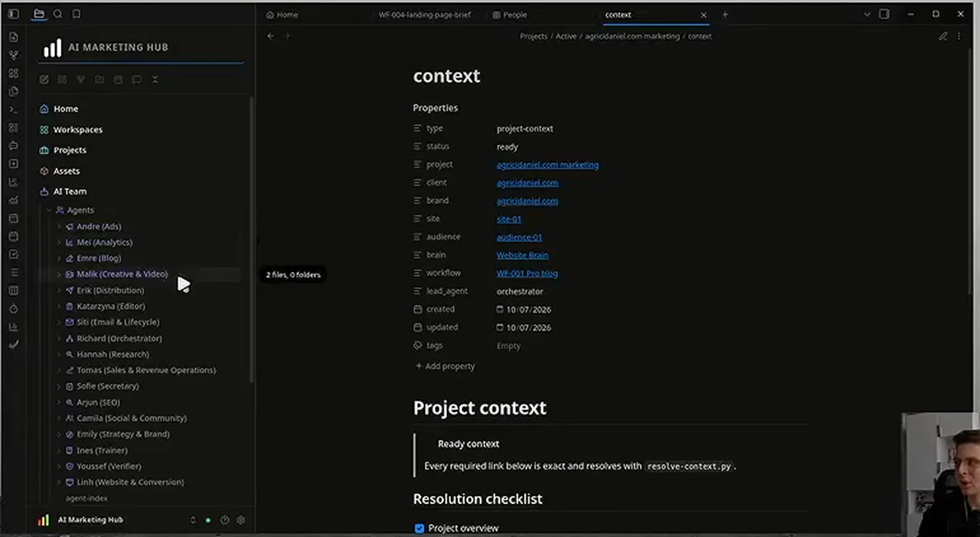Open the vault switcher arrows
The width and height of the screenshot is (980, 537).
point(193,520)
